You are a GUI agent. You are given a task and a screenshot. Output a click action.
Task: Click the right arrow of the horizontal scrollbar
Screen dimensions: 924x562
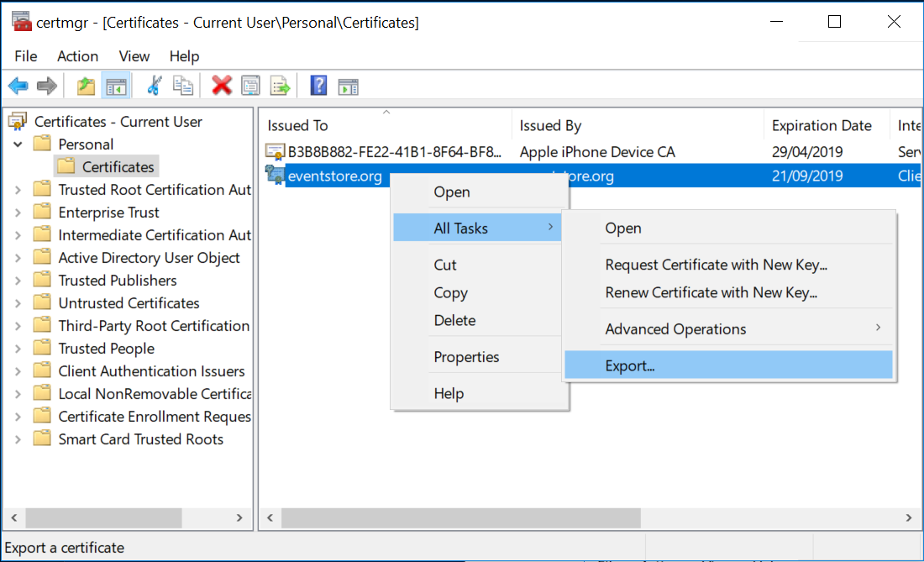point(908,517)
